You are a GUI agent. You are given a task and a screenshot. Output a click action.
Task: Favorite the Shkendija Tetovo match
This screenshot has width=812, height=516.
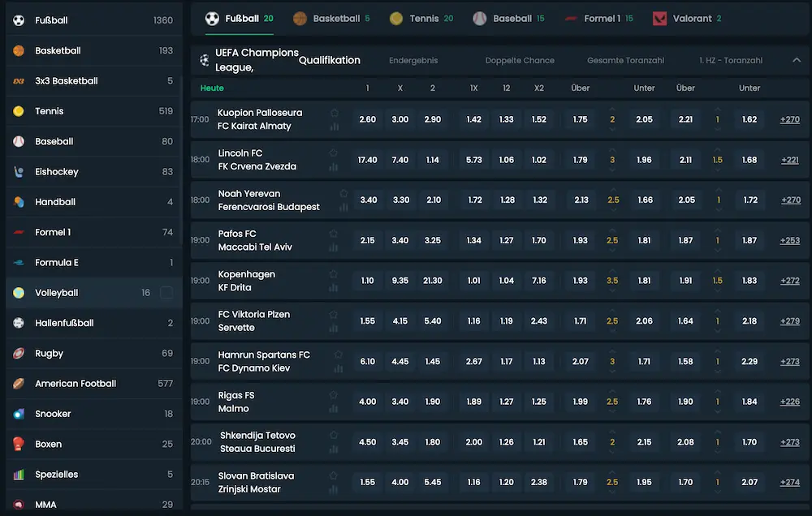[334, 435]
